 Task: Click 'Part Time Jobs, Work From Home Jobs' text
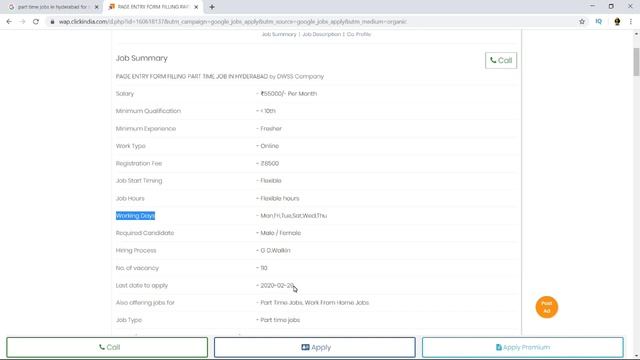(x=315, y=302)
